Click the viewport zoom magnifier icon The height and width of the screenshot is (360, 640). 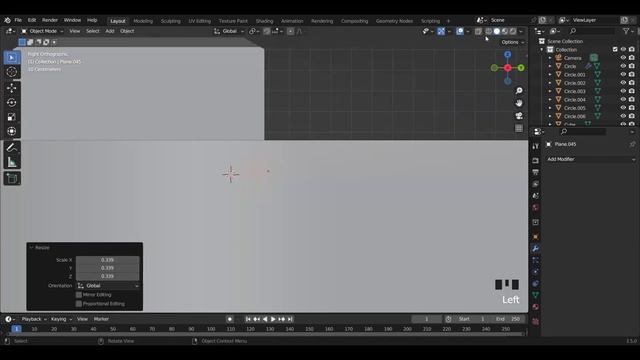pos(519,91)
